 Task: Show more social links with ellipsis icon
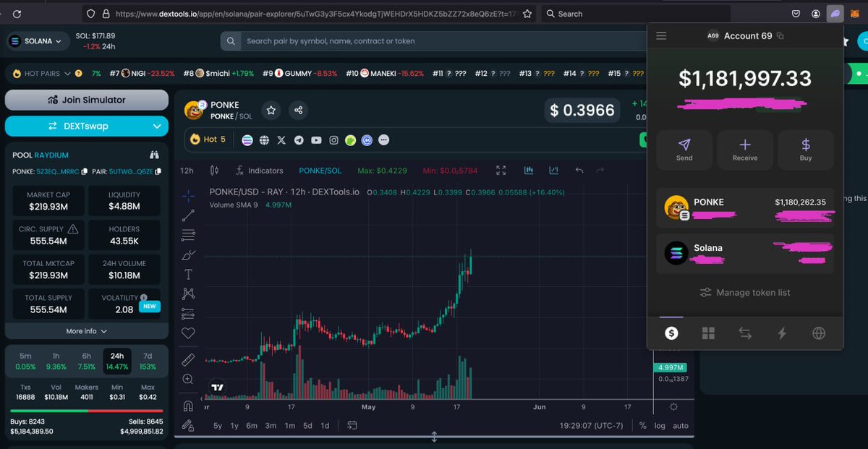(x=384, y=140)
